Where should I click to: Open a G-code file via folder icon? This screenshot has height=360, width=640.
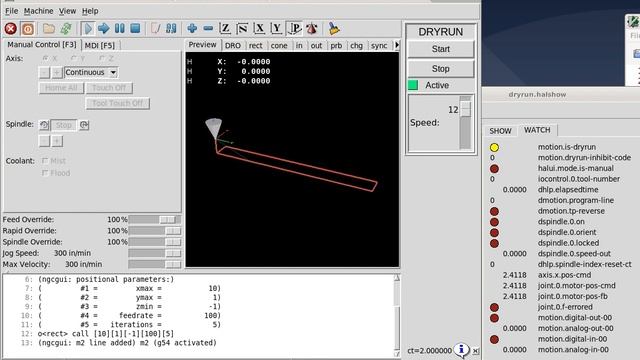click(49, 29)
